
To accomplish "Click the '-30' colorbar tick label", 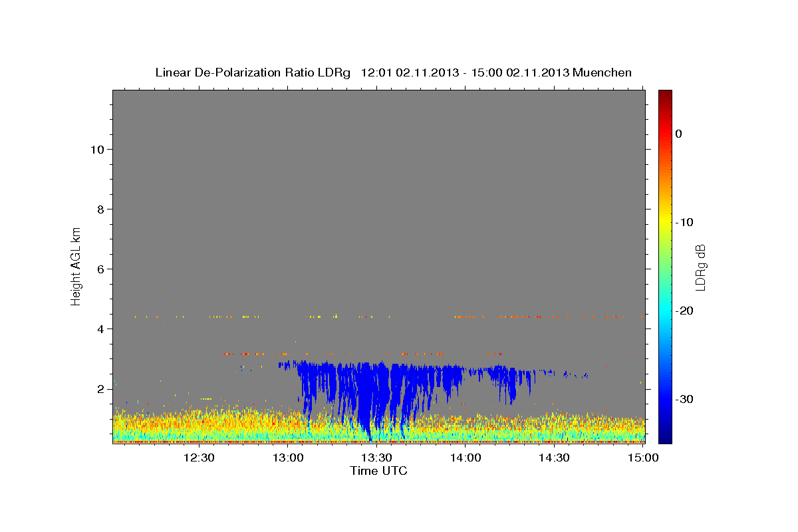I will click(x=685, y=399).
